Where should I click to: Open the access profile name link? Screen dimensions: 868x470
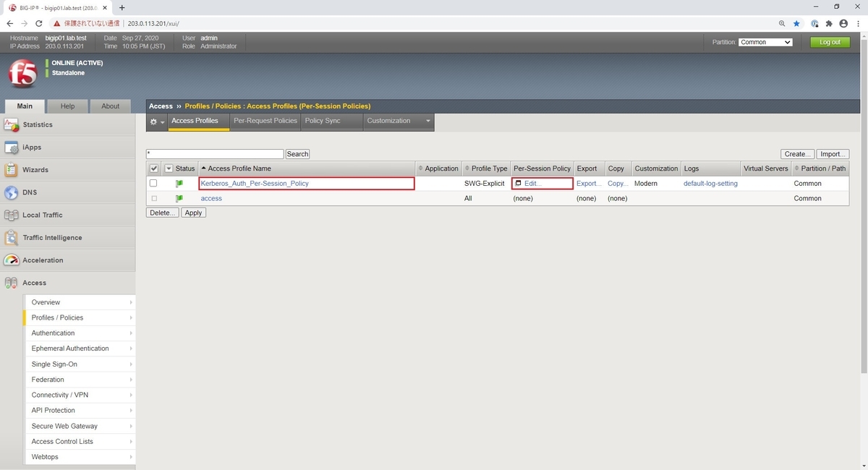tap(211, 198)
